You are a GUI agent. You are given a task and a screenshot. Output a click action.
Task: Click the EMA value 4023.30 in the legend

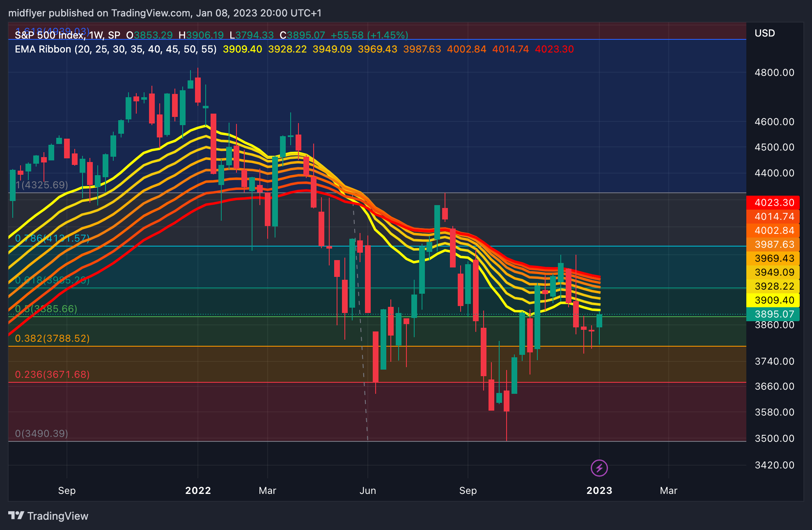pyautogui.click(x=554, y=49)
